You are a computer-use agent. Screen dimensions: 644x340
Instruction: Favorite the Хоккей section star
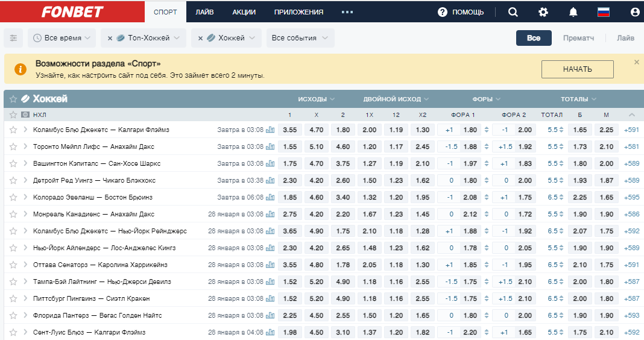pos(13,99)
